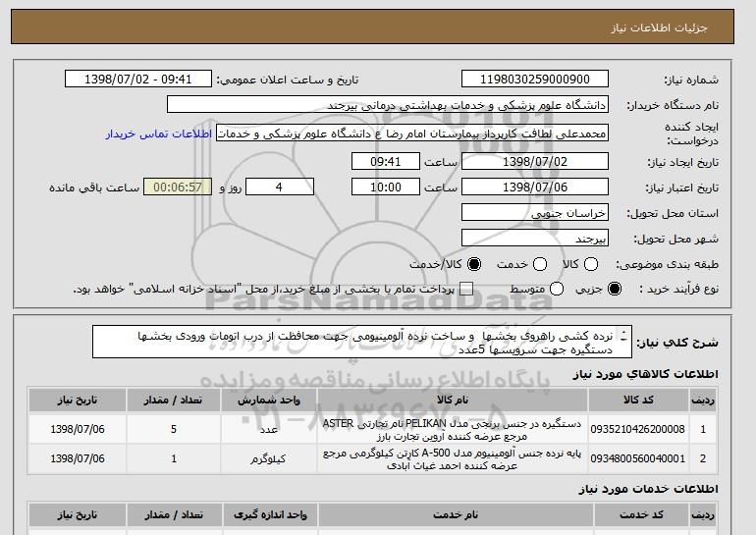Click the کد کالا column header in goods table
Viewport: 756px width, 535px height.
[x=638, y=401]
